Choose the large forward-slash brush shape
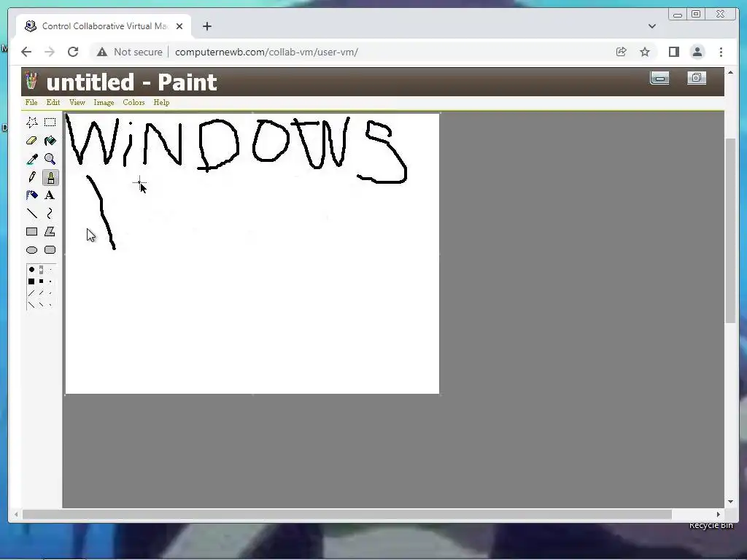Image resolution: width=747 pixels, height=560 pixels. [31, 293]
